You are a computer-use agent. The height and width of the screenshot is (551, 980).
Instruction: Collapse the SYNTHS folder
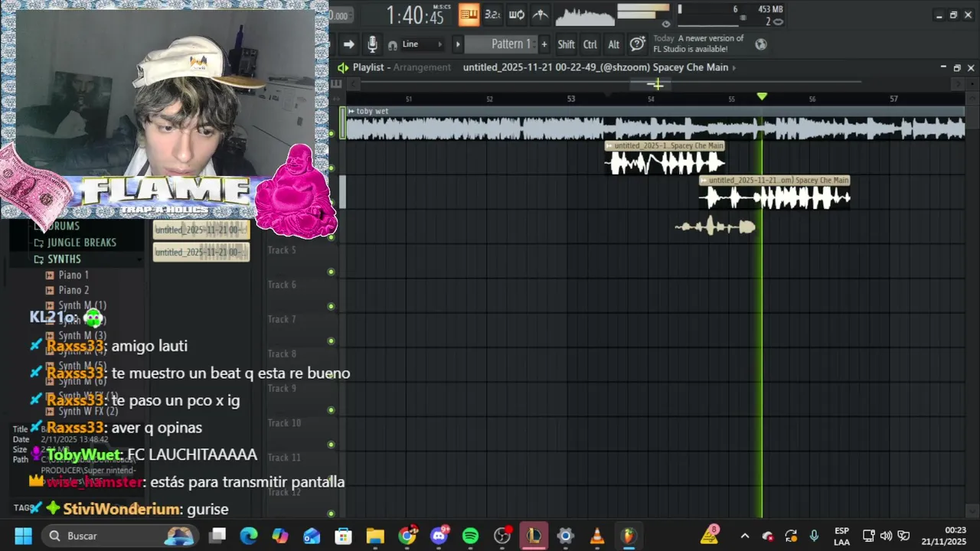point(64,259)
